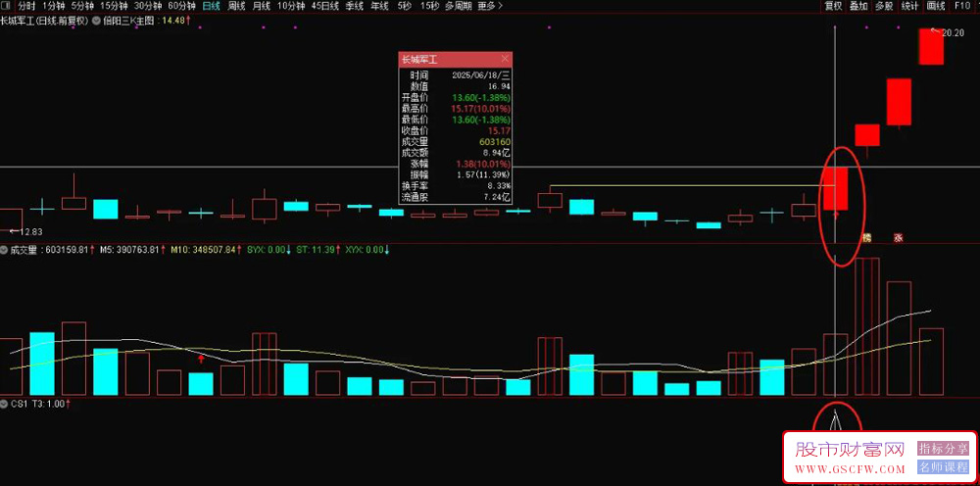This screenshot has width=980, height=486.
Task: Switch to 5分钟 period
Action: coord(82,6)
